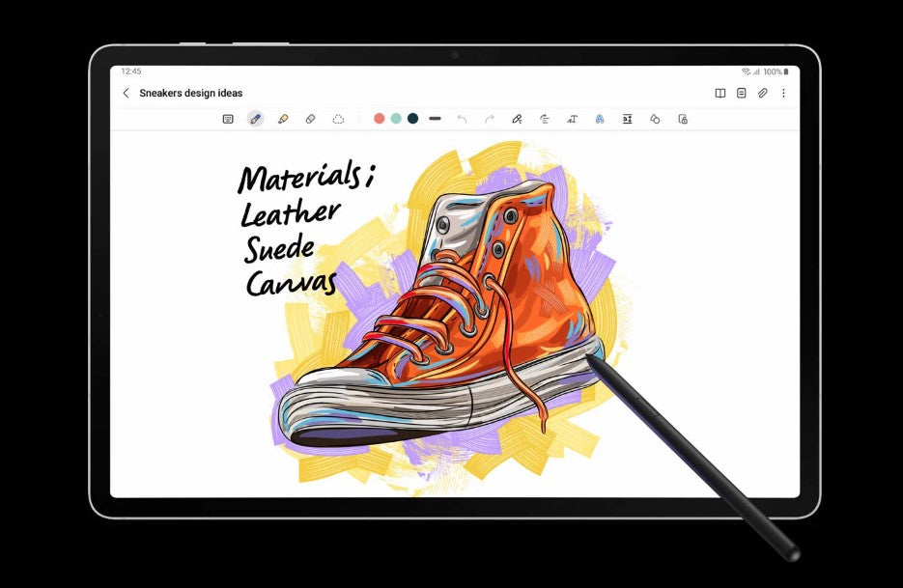
Task: Click the Redo arrow
Action: tap(489, 119)
